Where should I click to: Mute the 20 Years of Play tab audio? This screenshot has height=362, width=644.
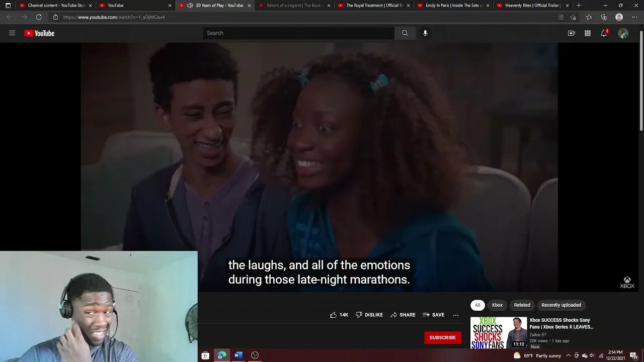pos(190,6)
